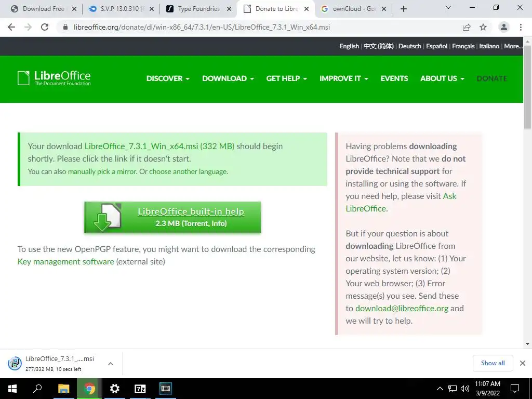Click download@libreoffice.org email link
This screenshot has height=399, width=532.
pyautogui.click(x=402, y=309)
